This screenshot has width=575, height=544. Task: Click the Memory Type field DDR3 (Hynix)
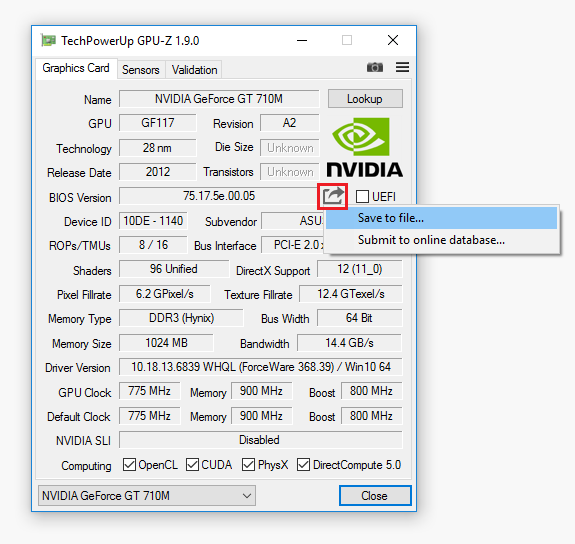coord(181,318)
